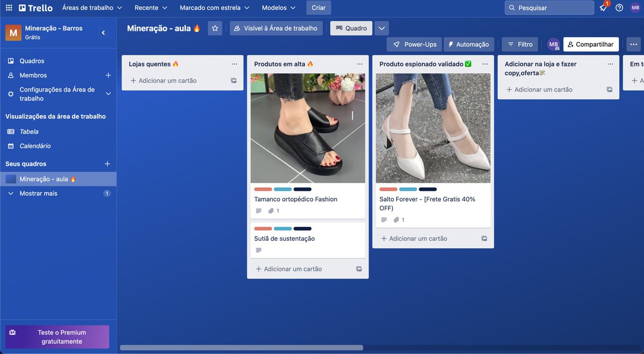Screen dimensions: 644x354
Task: Click the red label on Tamanco ortopédico Fashion card
Action: click(x=264, y=189)
